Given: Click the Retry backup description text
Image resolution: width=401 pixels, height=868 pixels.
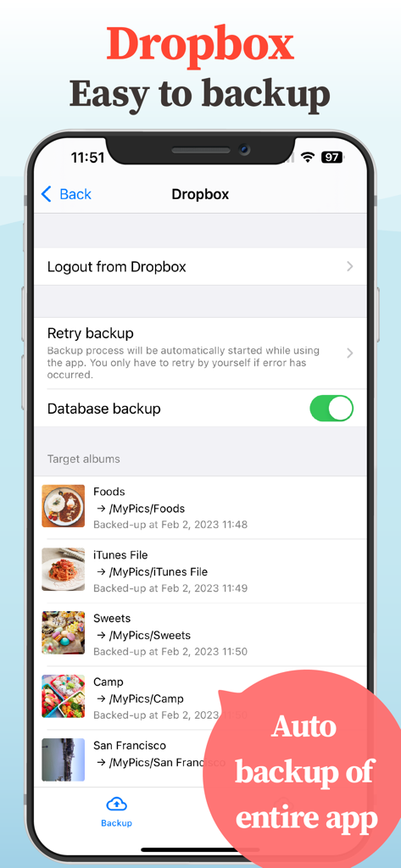Looking at the screenshot, I should click(185, 363).
